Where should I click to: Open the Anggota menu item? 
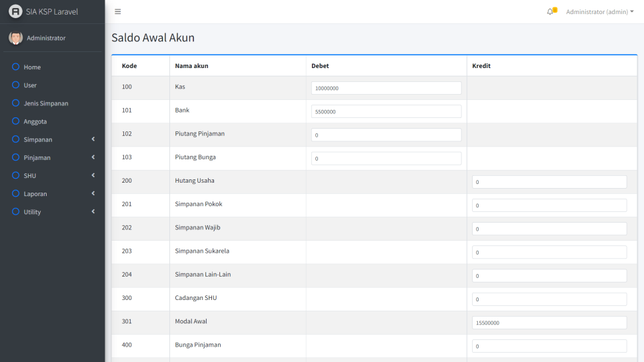tap(35, 121)
